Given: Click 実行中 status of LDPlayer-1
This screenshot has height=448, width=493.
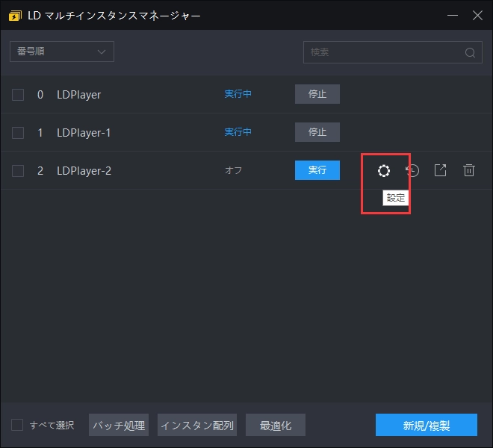Looking at the screenshot, I should point(238,131).
